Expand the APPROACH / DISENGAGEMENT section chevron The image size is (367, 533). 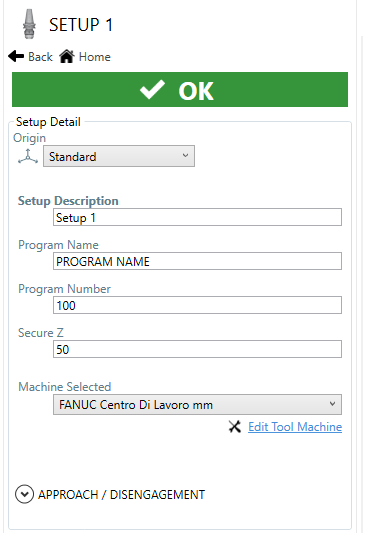24,494
